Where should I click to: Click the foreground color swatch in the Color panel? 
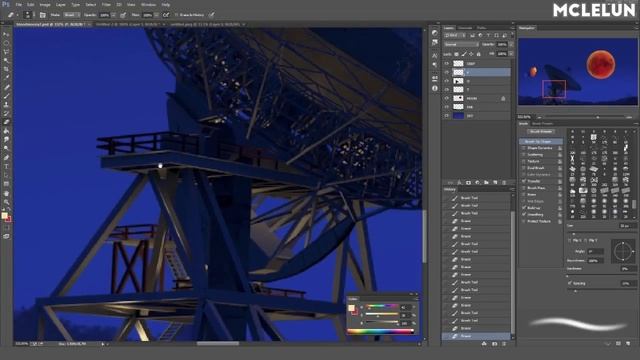(x=351, y=308)
